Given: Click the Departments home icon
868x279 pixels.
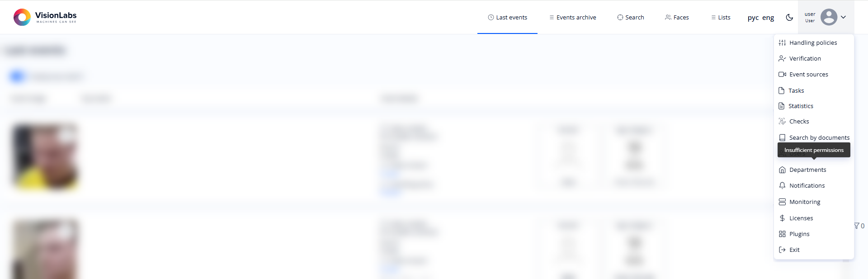Looking at the screenshot, I should [x=782, y=170].
